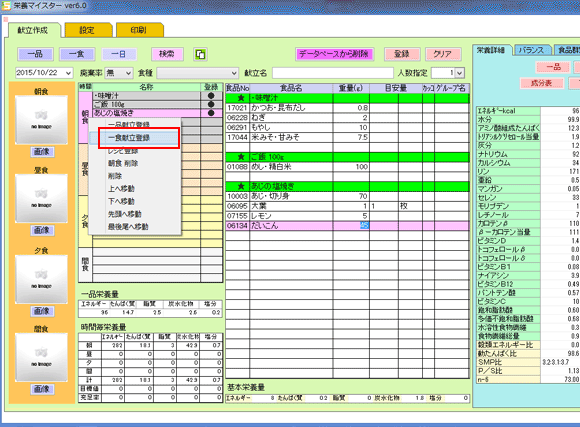Click the 一品 button in the top toolbar
Screen dimensions: 580x427
(35, 54)
